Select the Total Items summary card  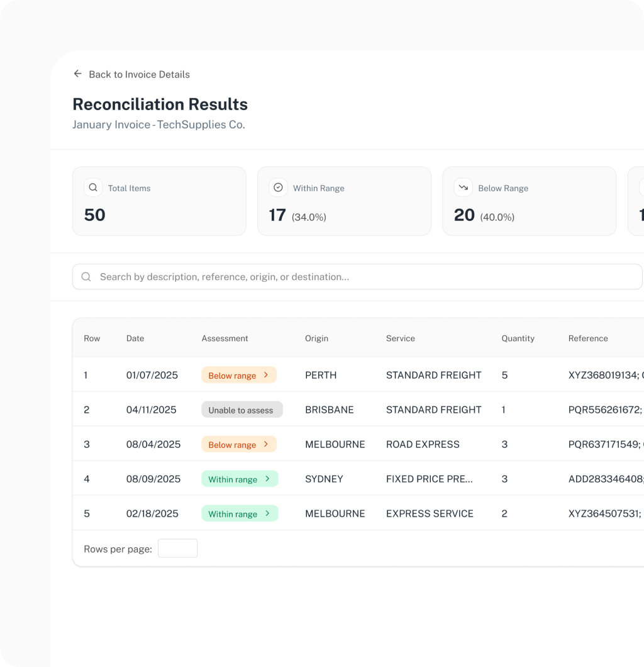(159, 201)
